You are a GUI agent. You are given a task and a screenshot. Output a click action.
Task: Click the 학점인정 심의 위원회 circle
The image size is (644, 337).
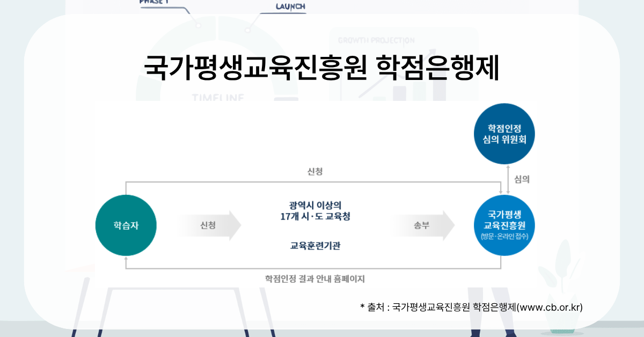tap(504, 133)
